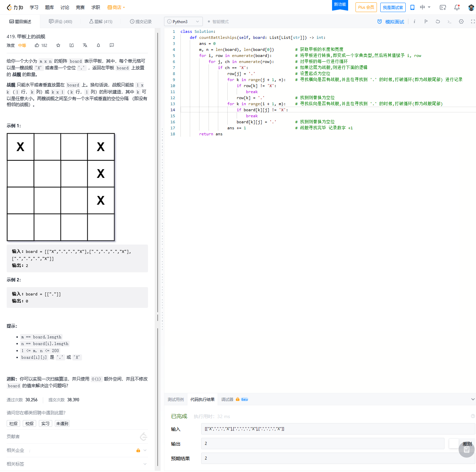Open notifications from the header bell
The height and width of the screenshot is (472, 476).
pyautogui.click(x=457, y=7)
